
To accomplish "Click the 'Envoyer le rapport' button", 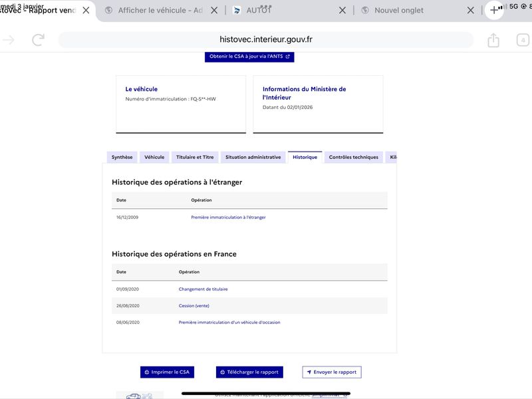I will [x=331, y=372].
